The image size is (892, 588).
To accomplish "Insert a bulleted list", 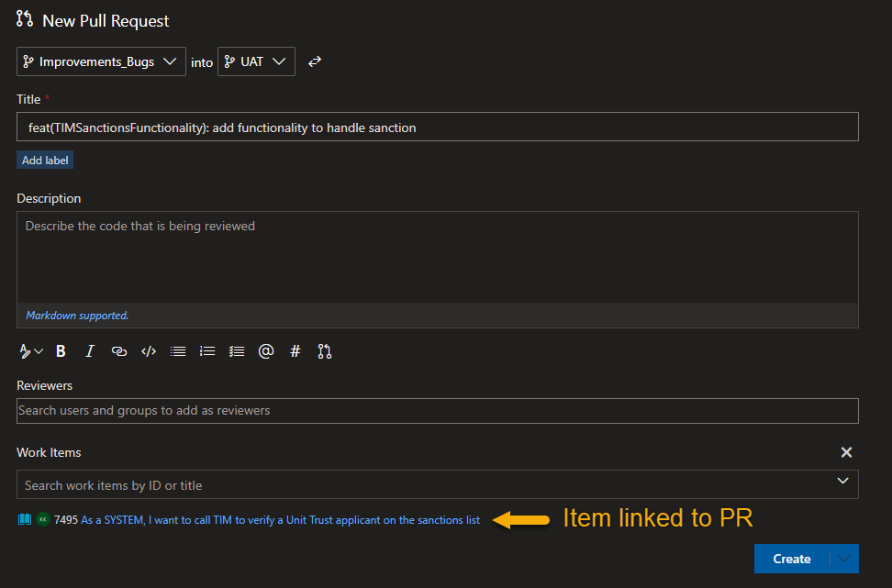I will (178, 350).
